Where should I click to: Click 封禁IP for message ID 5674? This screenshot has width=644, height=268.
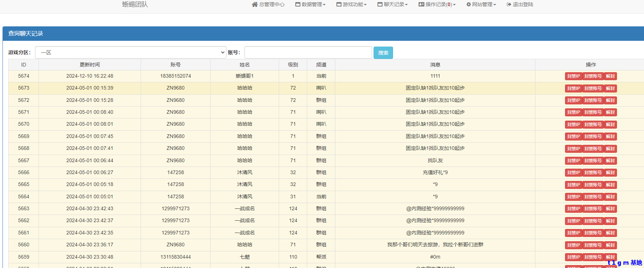(x=573, y=76)
